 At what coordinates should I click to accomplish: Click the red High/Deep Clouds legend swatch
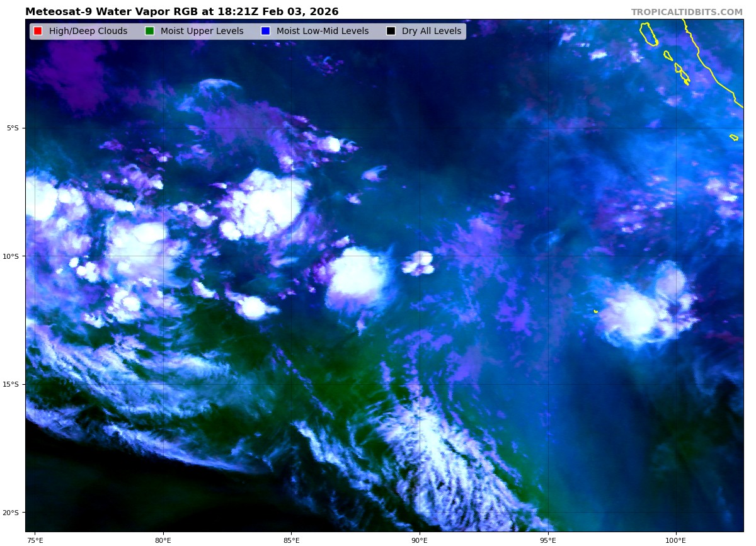[x=38, y=31]
